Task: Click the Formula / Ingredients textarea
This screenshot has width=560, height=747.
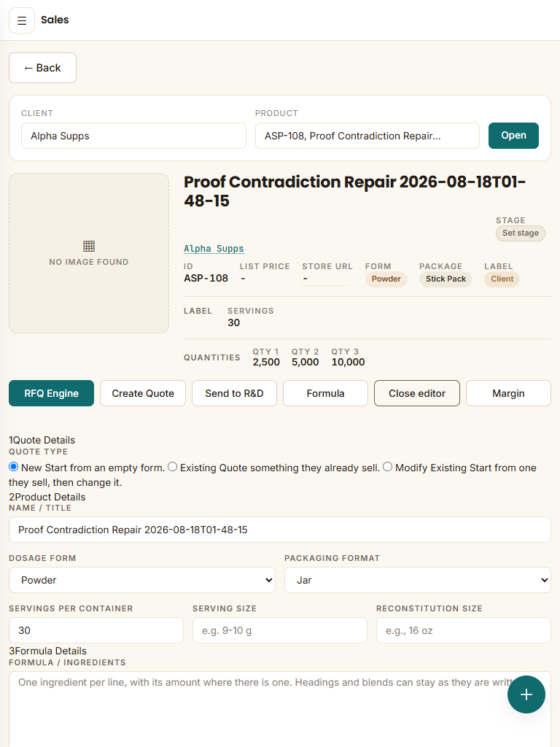Action: pyautogui.click(x=280, y=710)
